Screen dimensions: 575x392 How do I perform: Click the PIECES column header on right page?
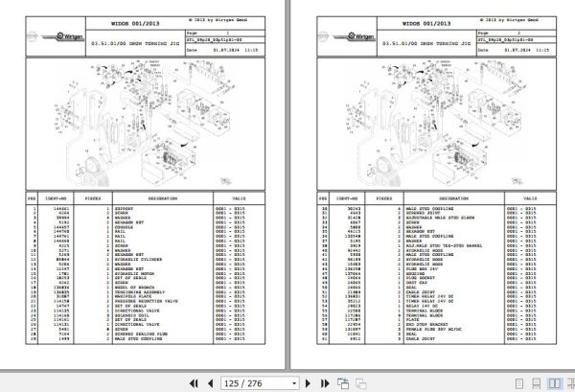pyautogui.click(x=384, y=198)
